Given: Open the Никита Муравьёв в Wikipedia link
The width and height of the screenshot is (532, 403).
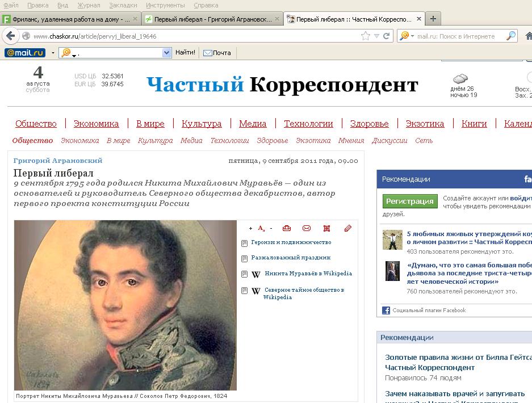Looking at the screenshot, I should pyautogui.click(x=308, y=274).
